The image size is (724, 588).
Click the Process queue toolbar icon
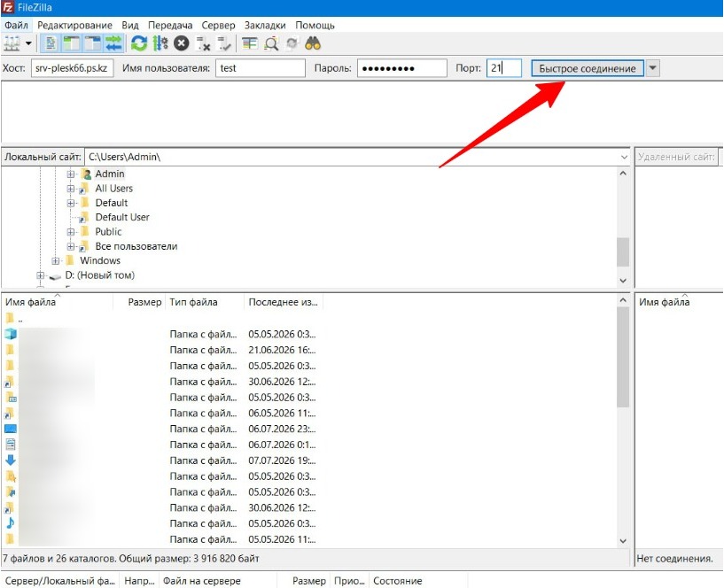[160, 44]
